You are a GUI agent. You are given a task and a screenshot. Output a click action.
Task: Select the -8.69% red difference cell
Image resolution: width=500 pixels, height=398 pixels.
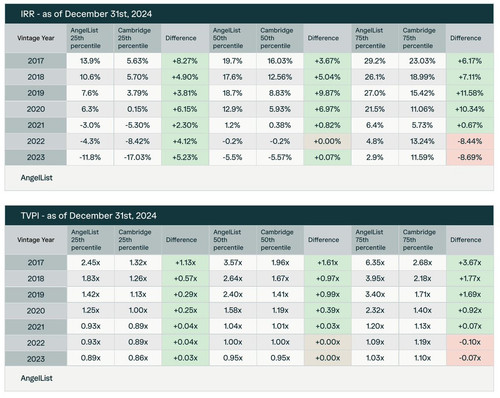click(x=470, y=157)
